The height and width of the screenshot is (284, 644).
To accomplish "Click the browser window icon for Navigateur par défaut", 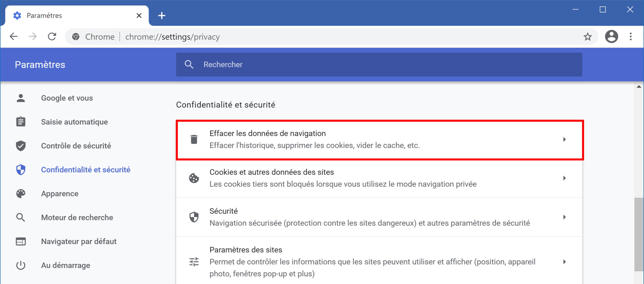I will click(x=21, y=241).
